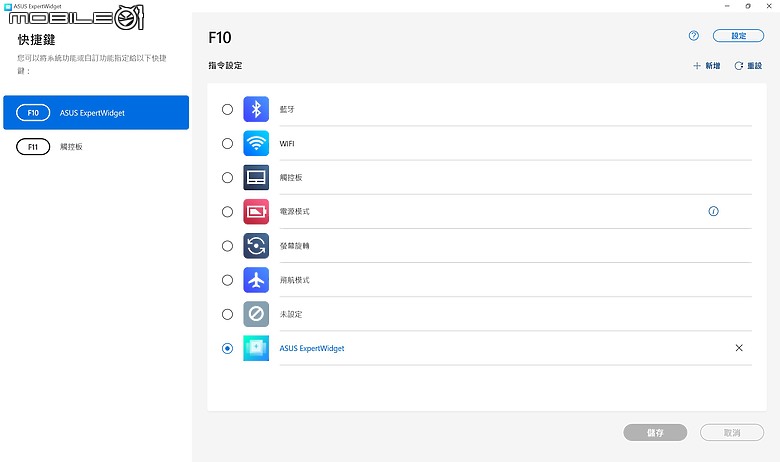Select the screen rotation radio button
The width and height of the screenshot is (780, 462).
click(x=227, y=246)
